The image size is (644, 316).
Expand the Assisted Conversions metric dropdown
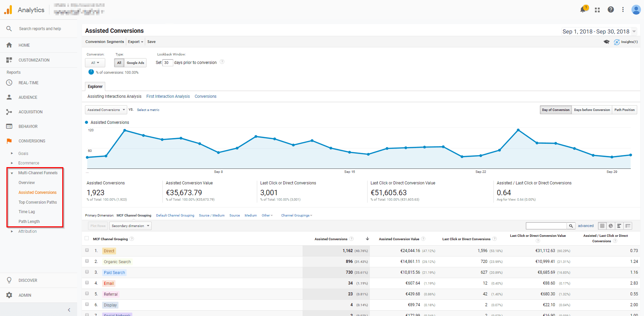[x=106, y=110]
